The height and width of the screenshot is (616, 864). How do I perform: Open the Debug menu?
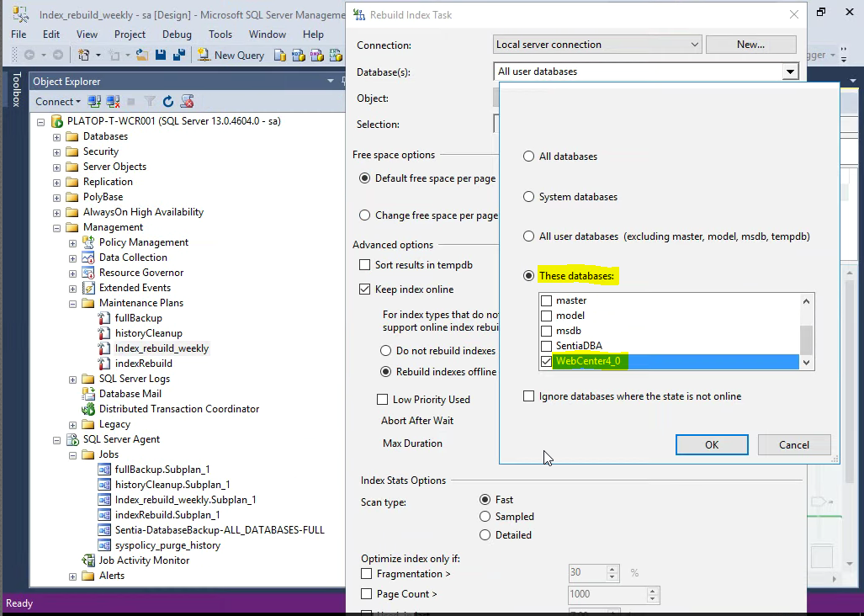pyautogui.click(x=177, y=35)
